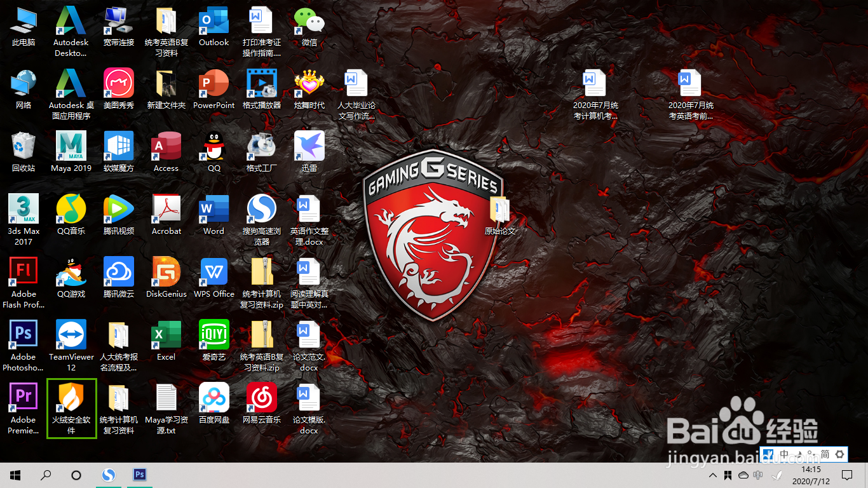Viewport: 868px width, 488px height.
Task: Select the 论文范文.docx file
Action: tap(309, 346)
